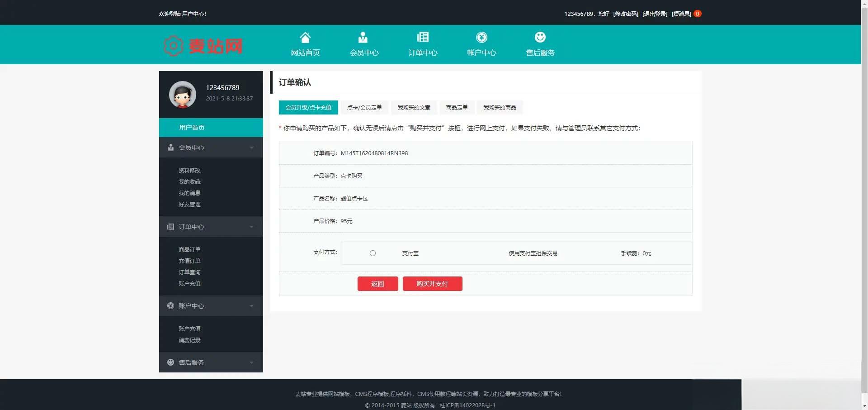Open 我的消息 in sidebar
Image resolution: width=868 pixels, height=410 pixels.
point(189,193)
